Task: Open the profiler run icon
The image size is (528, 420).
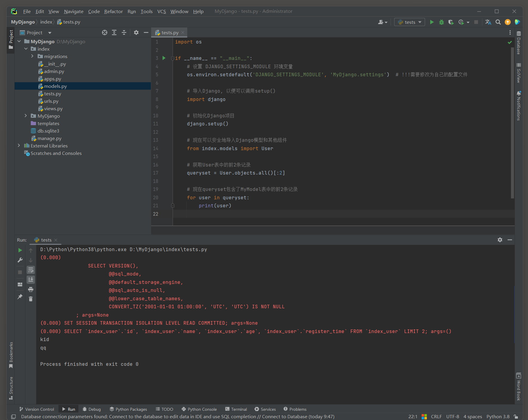Action: pyautogui.click(x=461, y=22)
